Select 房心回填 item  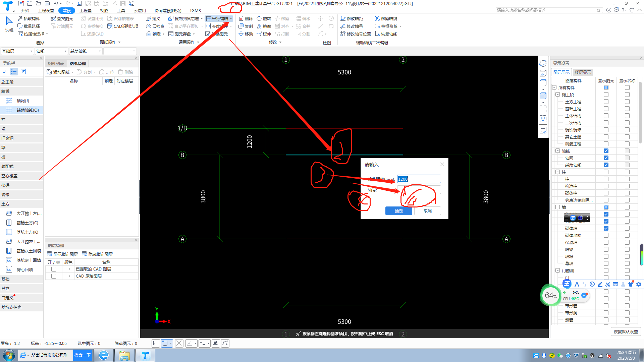(x=22, y=269)
